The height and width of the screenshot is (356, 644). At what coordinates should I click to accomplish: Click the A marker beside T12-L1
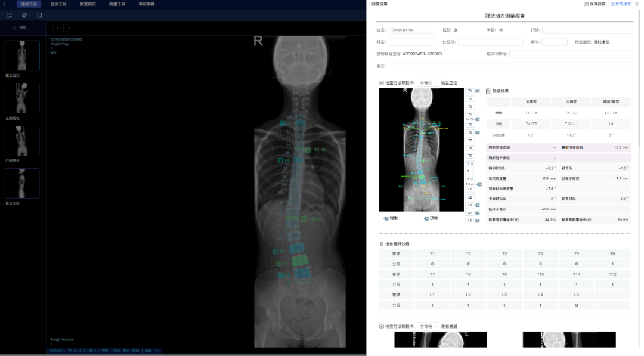tap(479, 184)
